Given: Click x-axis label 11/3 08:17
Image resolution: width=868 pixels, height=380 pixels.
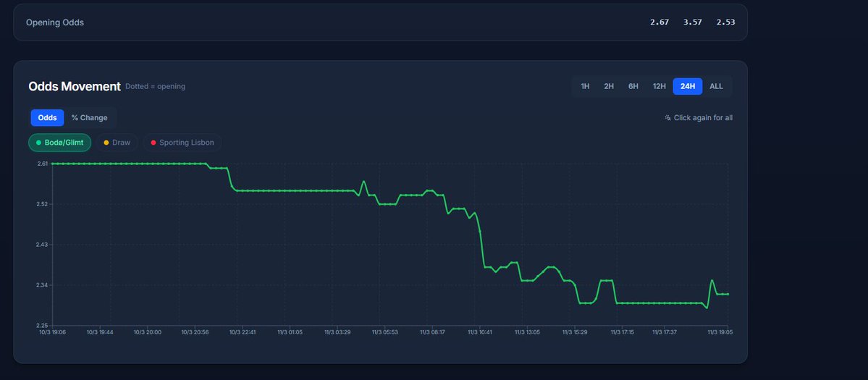Looking at the screenshot, I should 433,332.
